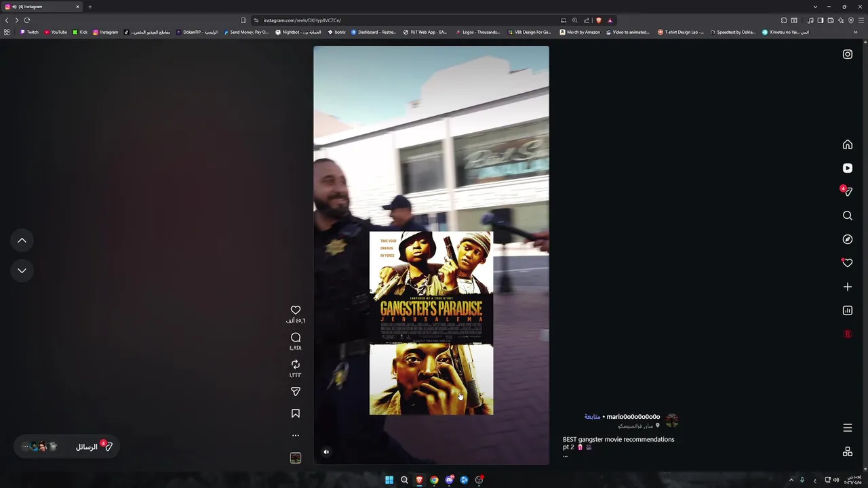Viewport: 868px width, 488px height.
Task: Show hidden system tray icons
Action: [791, 480]
